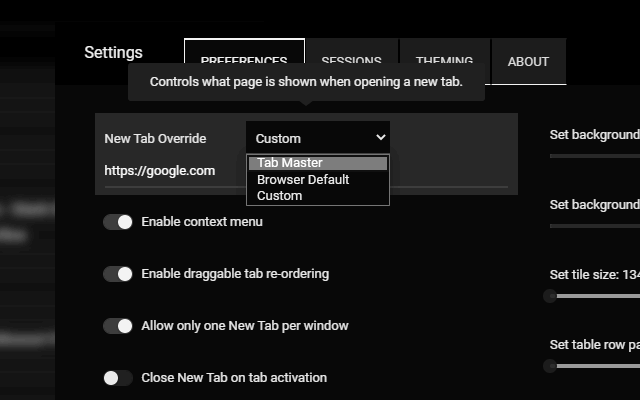Image resolution: width=640 pixels, height=400 pixels.
Task: Select Tab Master option in list
Action: tap(318, 163)
